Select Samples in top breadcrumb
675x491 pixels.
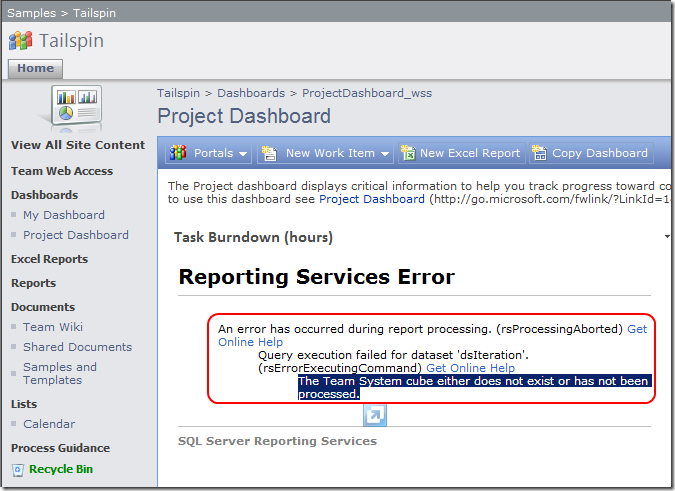point(31,13)
